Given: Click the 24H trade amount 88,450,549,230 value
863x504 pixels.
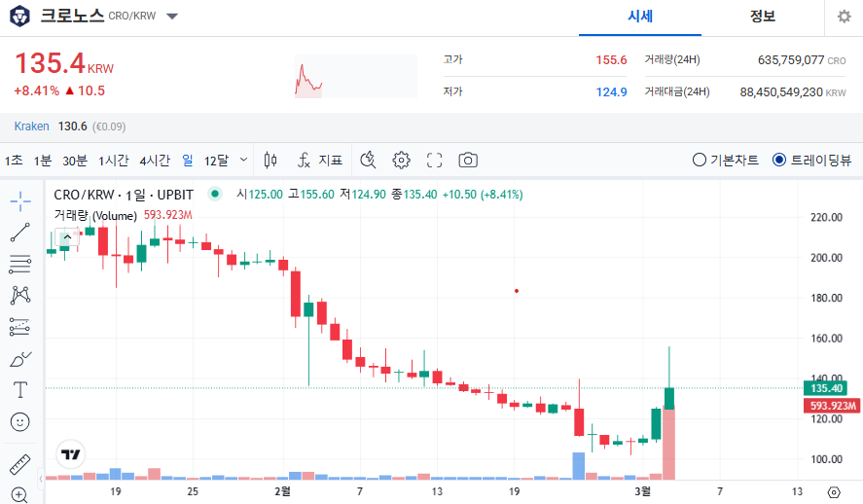Looking at the screenshot, I should [x=781, y=91].
